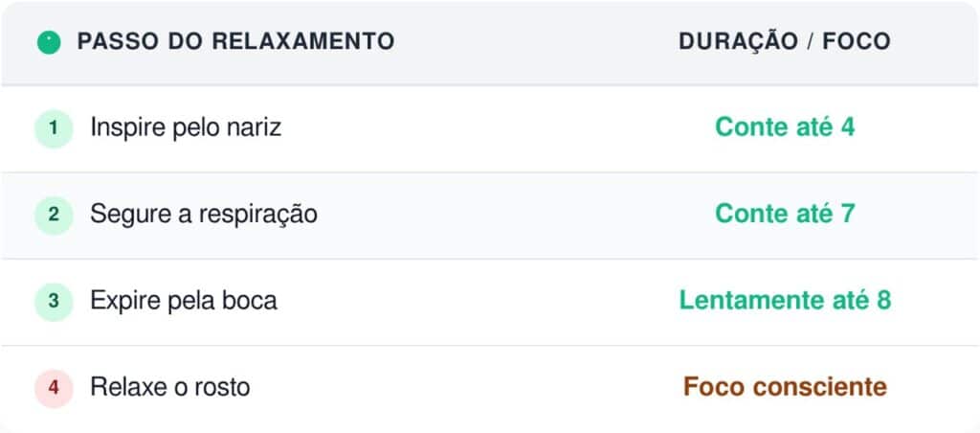Select the empty space in the third step row
This screenshot has height=433, width=980.
pyautogui.click(x=479, y=301)
